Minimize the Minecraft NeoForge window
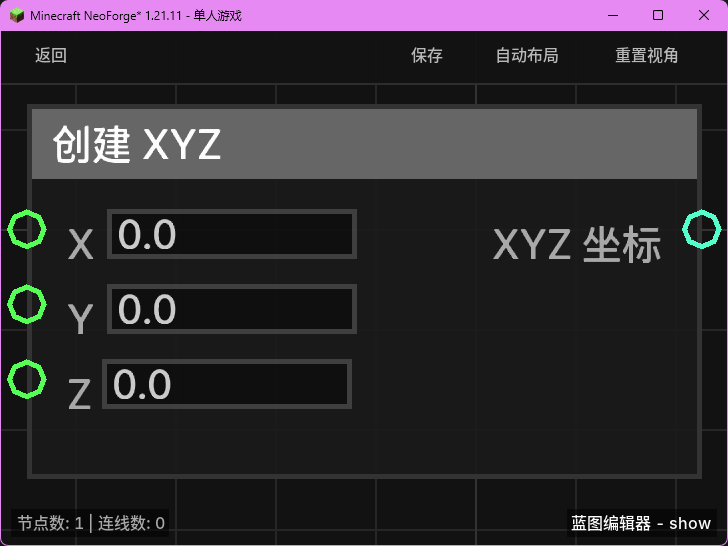This screenshot has width=728, height=546. (612, 16)
